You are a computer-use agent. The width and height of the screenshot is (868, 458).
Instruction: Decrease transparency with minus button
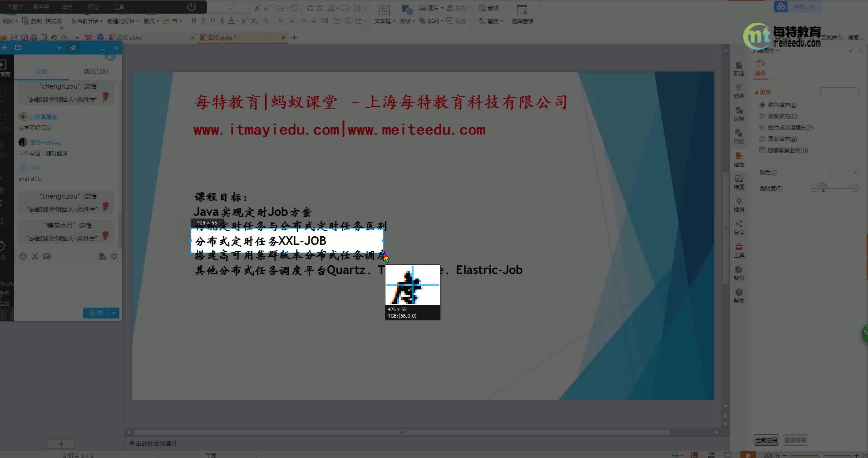[814, 188]
